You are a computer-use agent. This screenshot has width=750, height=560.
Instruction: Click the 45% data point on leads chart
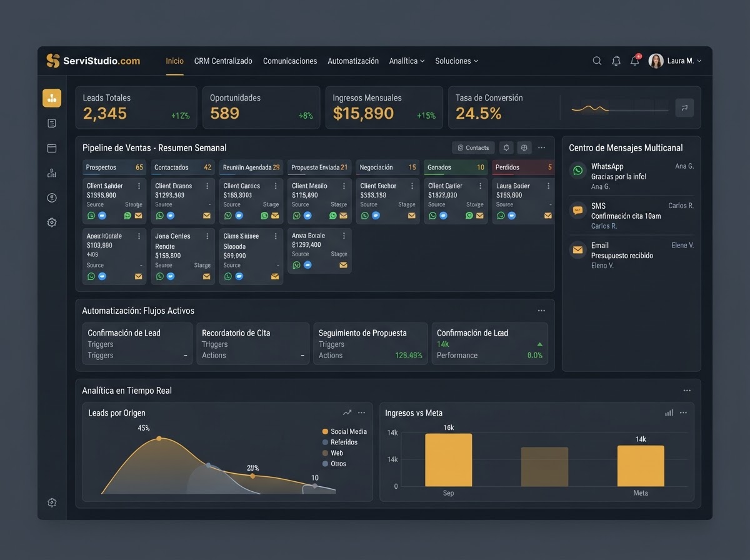pos(159,439)
